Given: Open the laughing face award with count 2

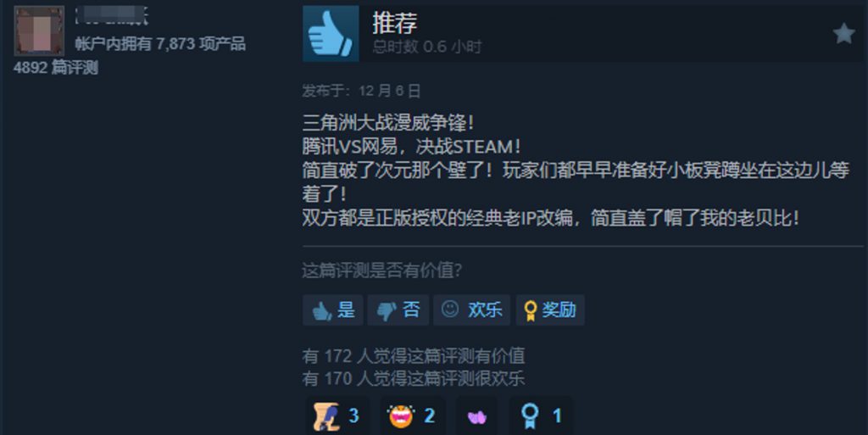Looking at the screenshot, I should [x=413, y=415].
